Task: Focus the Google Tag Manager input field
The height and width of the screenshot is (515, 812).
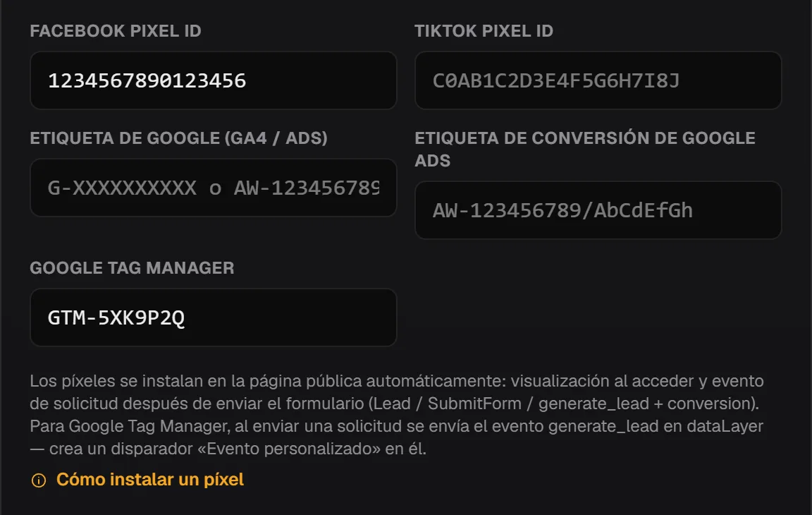Action: click(x=214, y=317)
